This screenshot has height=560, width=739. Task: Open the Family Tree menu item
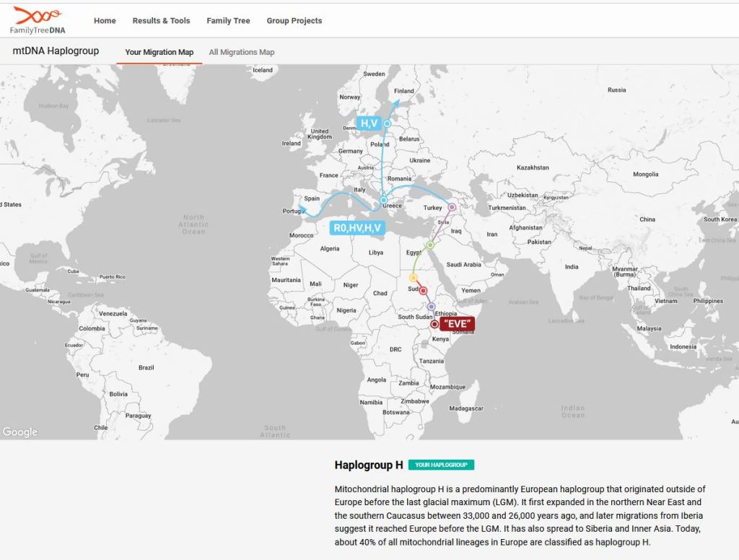click(228, 21)
